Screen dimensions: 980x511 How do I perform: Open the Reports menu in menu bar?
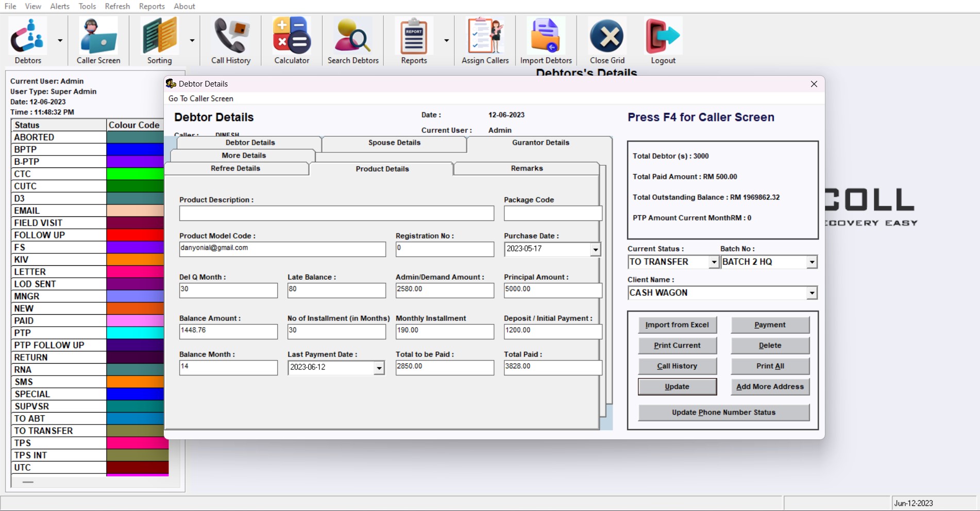(x=151, y=6)
